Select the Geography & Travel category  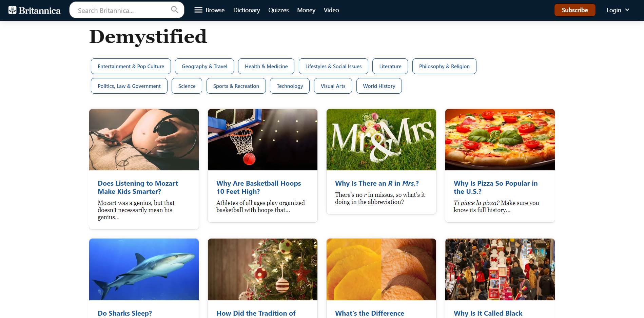[x=204, y=66]
